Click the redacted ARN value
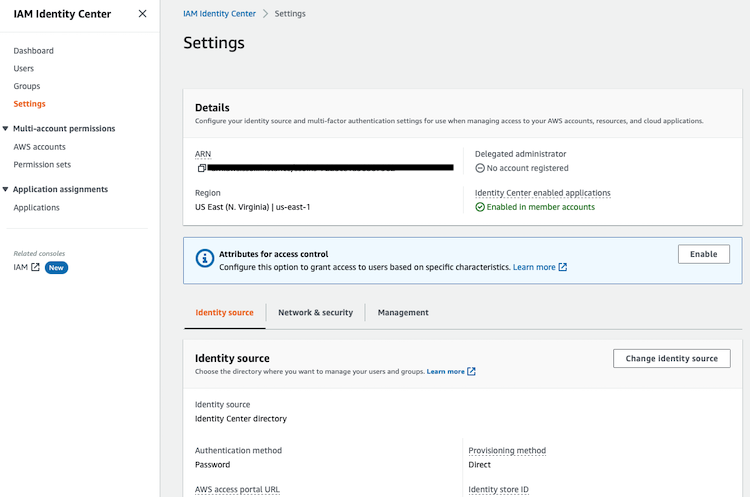Image resolution: width=750 pixels, height=497 pixels. point(331,168)
